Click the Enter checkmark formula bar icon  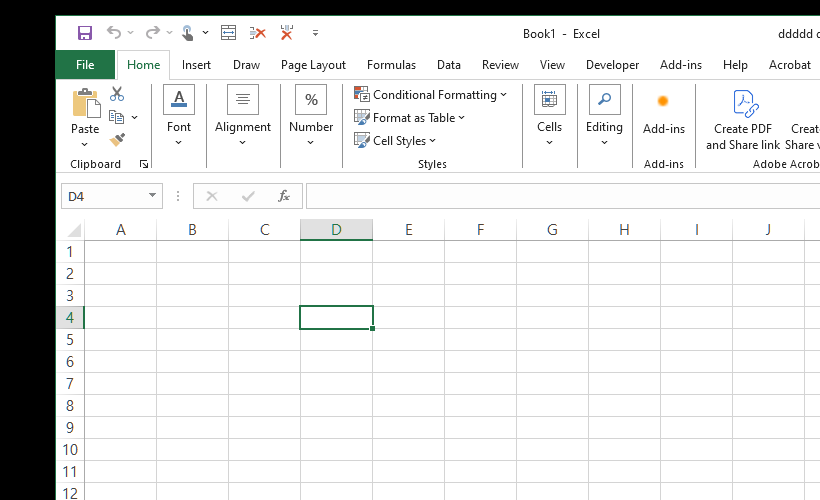tap(248, 197)
